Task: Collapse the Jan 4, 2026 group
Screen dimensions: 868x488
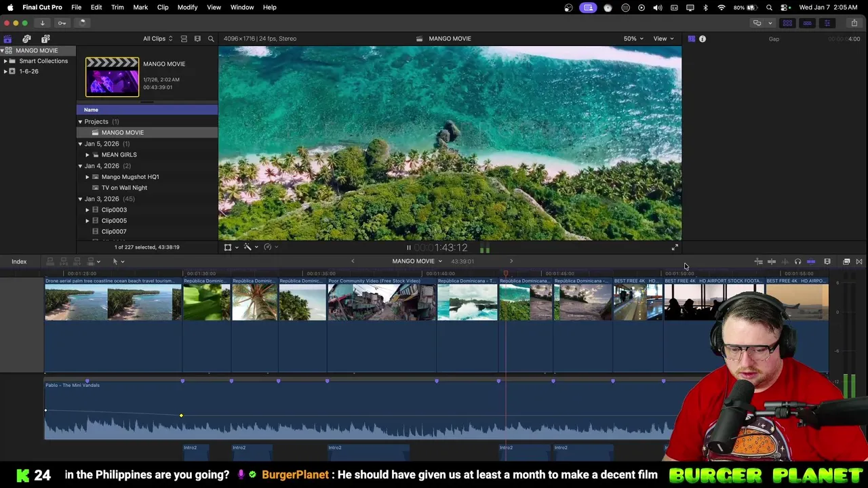Action: coord(80,165)
